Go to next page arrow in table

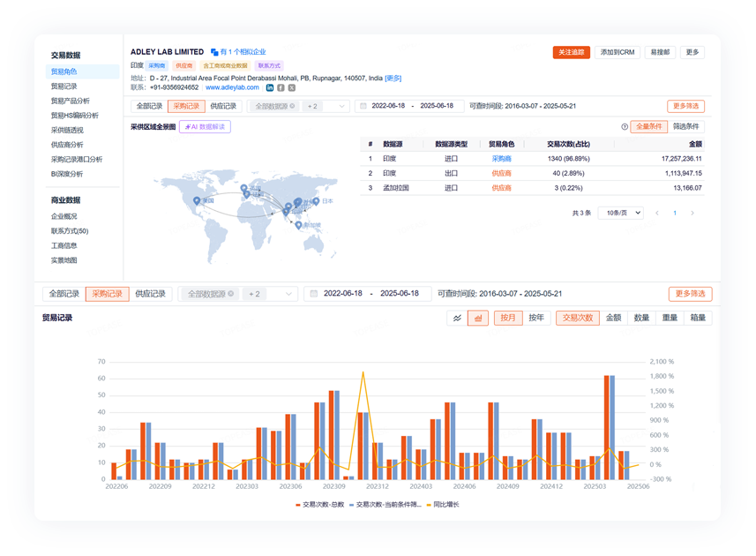tap(692, 213)
